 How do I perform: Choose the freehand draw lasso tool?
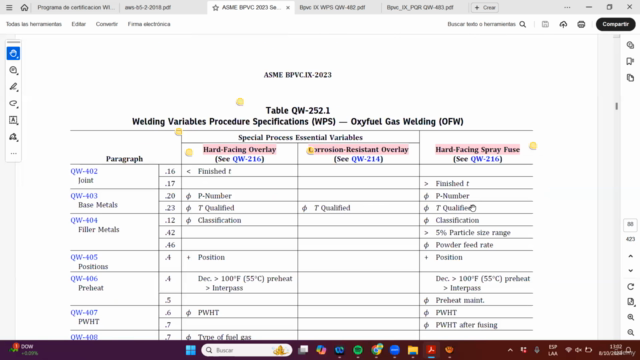(13, 104)
